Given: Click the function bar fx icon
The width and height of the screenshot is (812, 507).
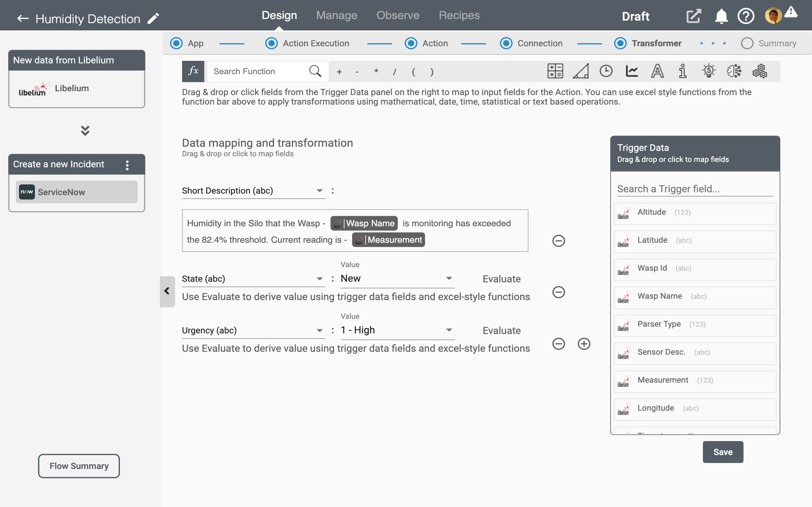Looking at the screenshot, I should [193, 71].
